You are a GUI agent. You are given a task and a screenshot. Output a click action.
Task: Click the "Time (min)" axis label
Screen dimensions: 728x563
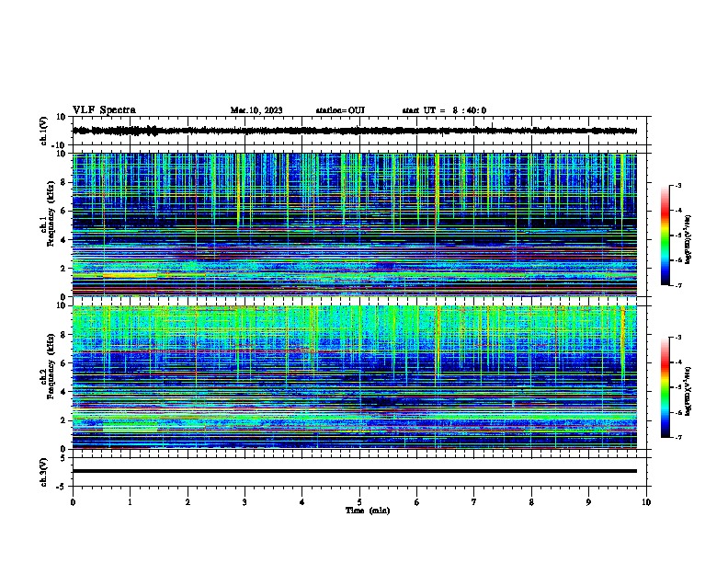coord(368,511)
